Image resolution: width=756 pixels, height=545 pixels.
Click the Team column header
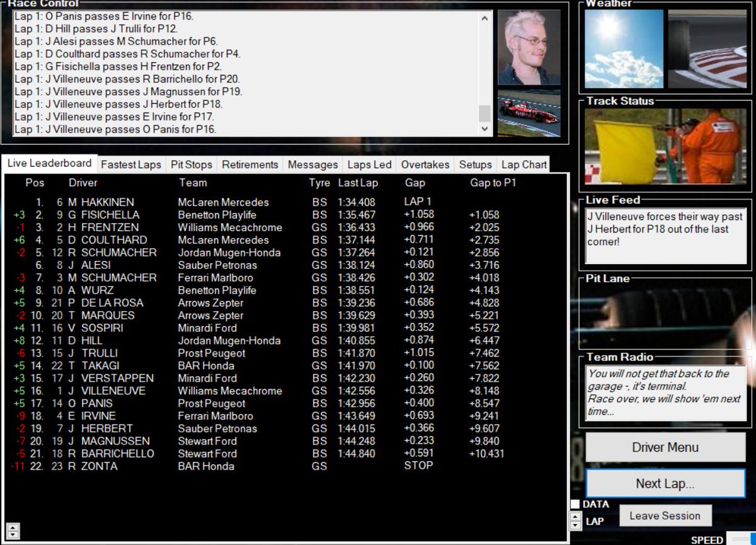[x=193, y=183]
